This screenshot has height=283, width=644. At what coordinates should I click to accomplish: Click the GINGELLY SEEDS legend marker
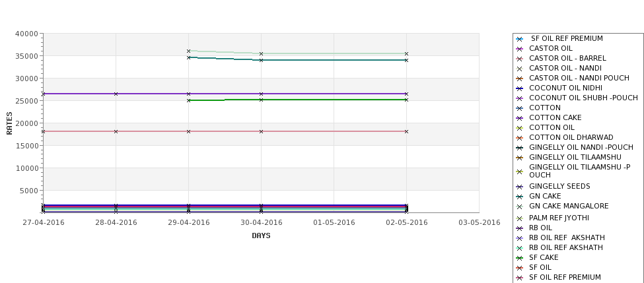tap(520, 187)
